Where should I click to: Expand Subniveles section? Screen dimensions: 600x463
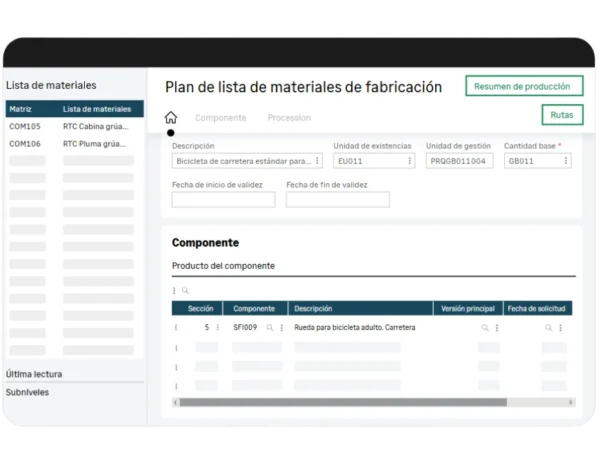(27, 392)
